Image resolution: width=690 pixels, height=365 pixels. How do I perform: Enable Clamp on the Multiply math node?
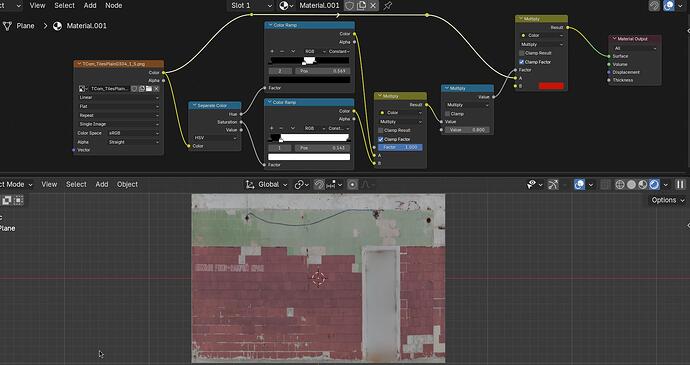448,114
